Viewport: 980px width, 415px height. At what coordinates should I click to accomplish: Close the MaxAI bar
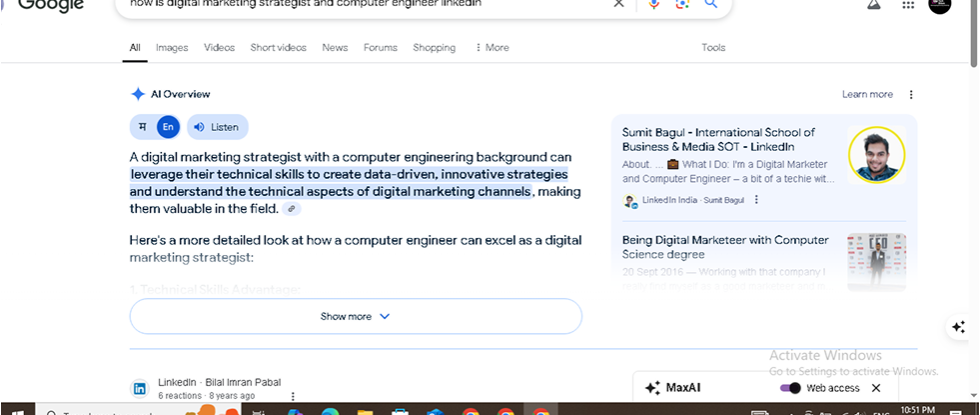876,388
